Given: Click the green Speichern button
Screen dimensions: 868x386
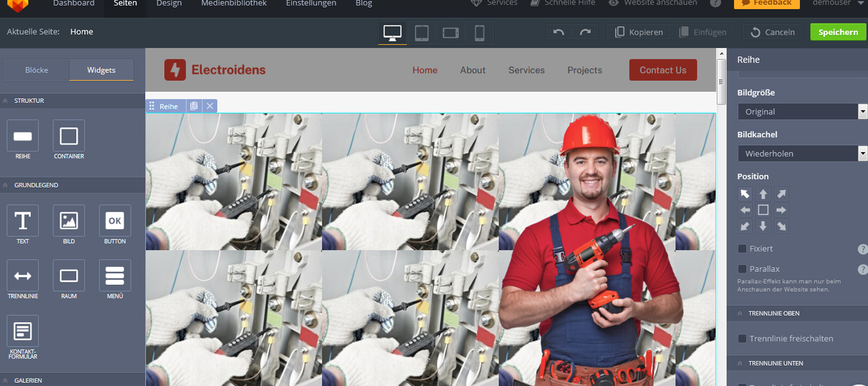Looking at the screenshot, I should (x=838, y=32).
